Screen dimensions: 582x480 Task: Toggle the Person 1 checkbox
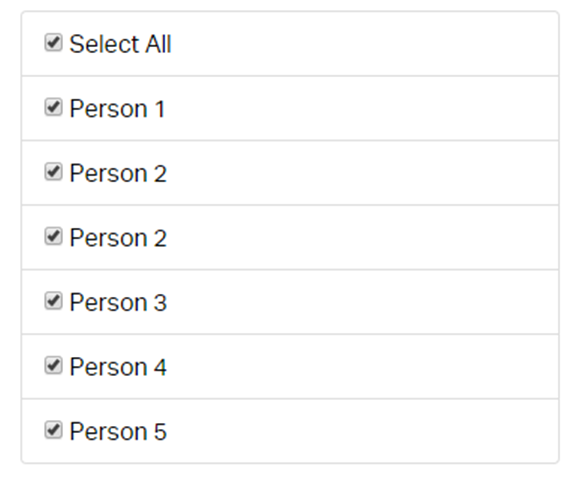(53, 107)
